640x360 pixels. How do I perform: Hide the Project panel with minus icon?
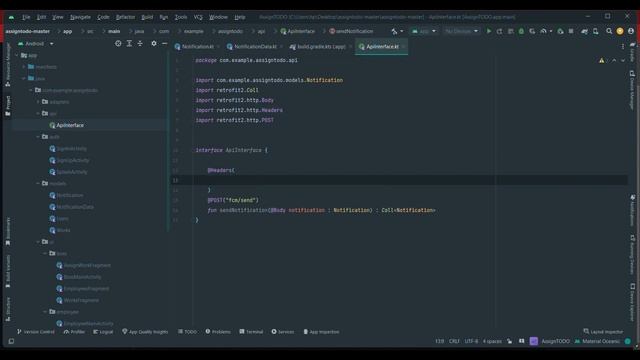[164, 43]
